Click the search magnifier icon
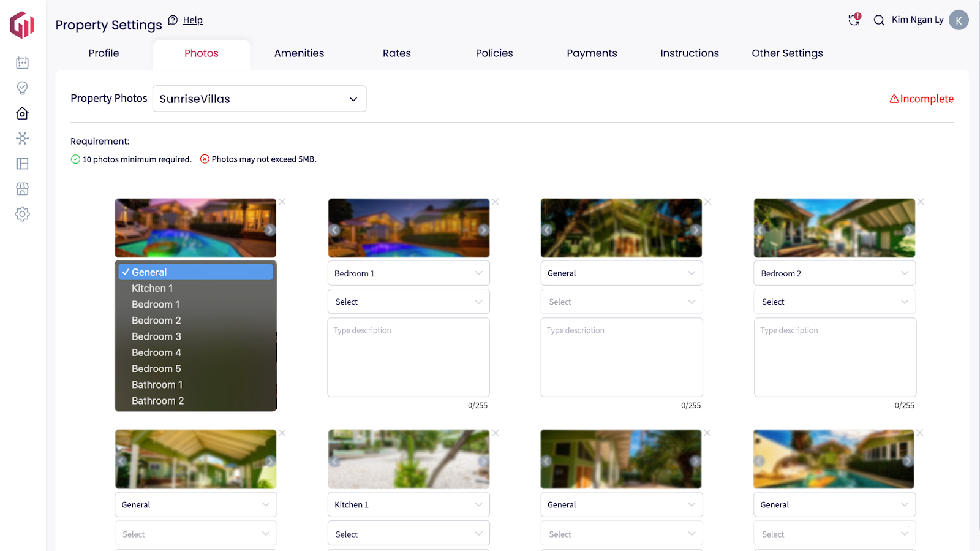Image resolution: width=980 pixels, height=551 pixels. [x=879, y=20]
